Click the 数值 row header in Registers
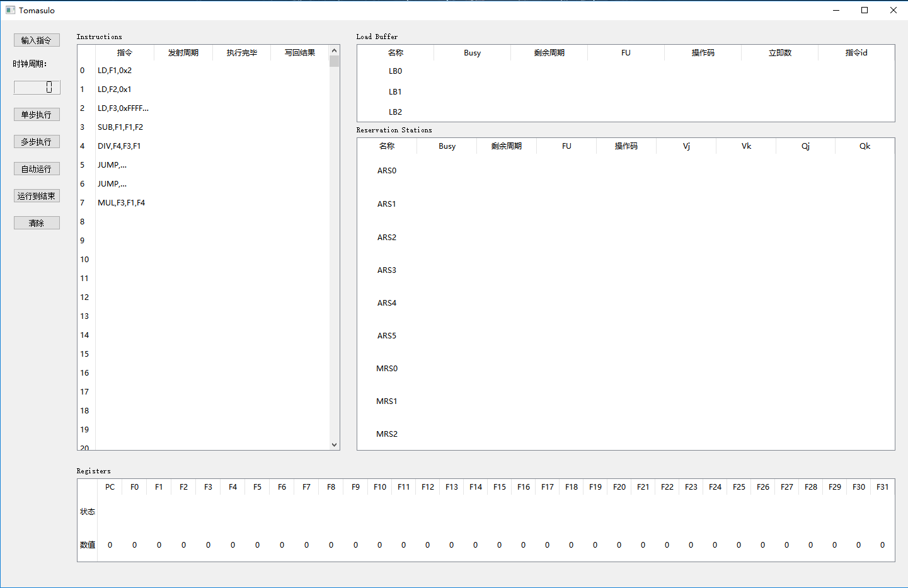908x588 pixels. (x=88, y=545)
